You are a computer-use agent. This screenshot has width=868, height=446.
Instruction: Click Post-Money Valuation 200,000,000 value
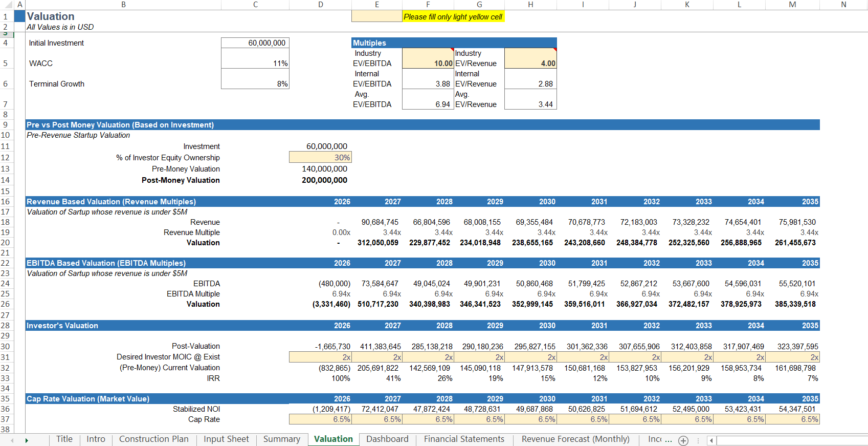coord(324,180)
